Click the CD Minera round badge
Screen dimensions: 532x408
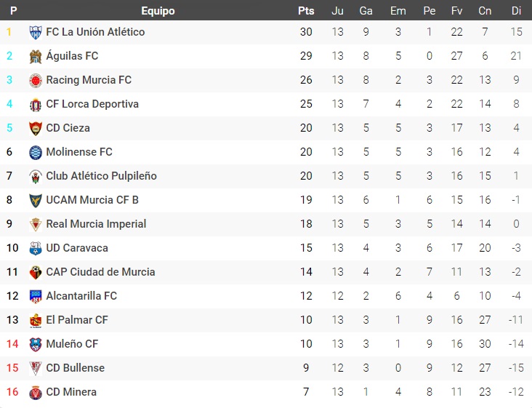tap(36, 393)
